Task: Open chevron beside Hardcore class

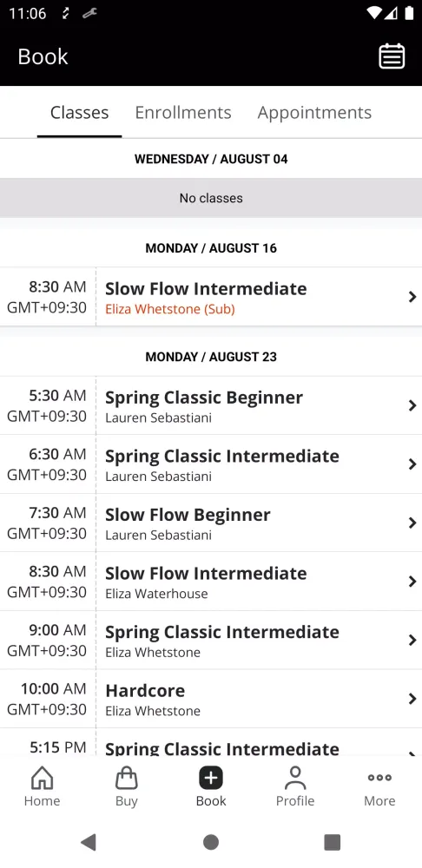Action: 412,699
